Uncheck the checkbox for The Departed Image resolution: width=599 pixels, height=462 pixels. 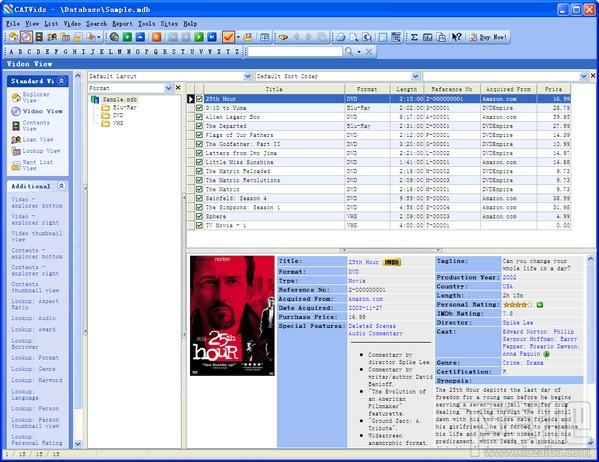(x=199, y=126)
